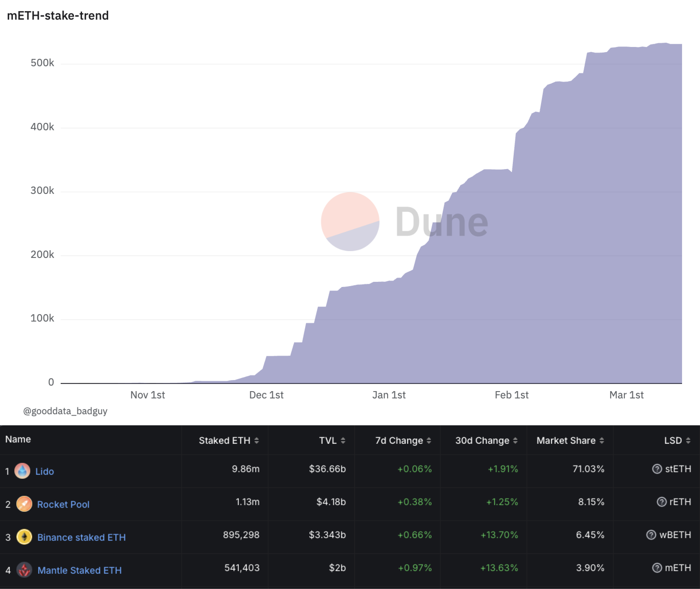Click the Feb 1st axis label
The height and width of the screenshot is (589, 700).
[x=512, y=395]
